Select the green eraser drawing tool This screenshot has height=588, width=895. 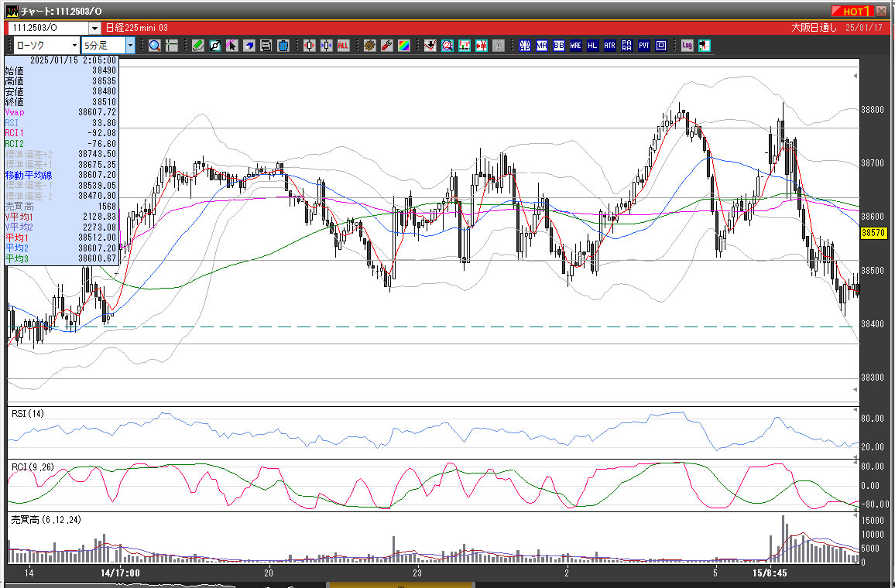[197, 46]
